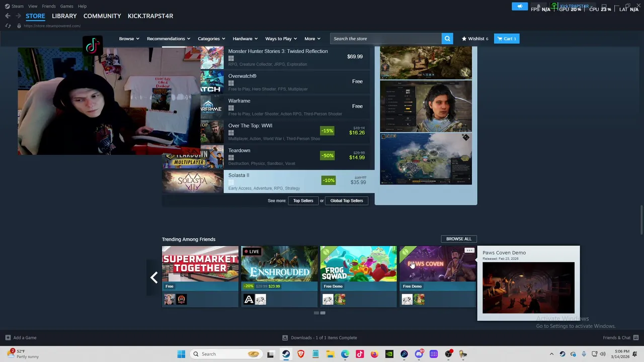Image resolution: width=644 pixels, height=362 pixels.
Task: Open the KICK.TRAPST4R profile tab
Action: click(150, 16)
